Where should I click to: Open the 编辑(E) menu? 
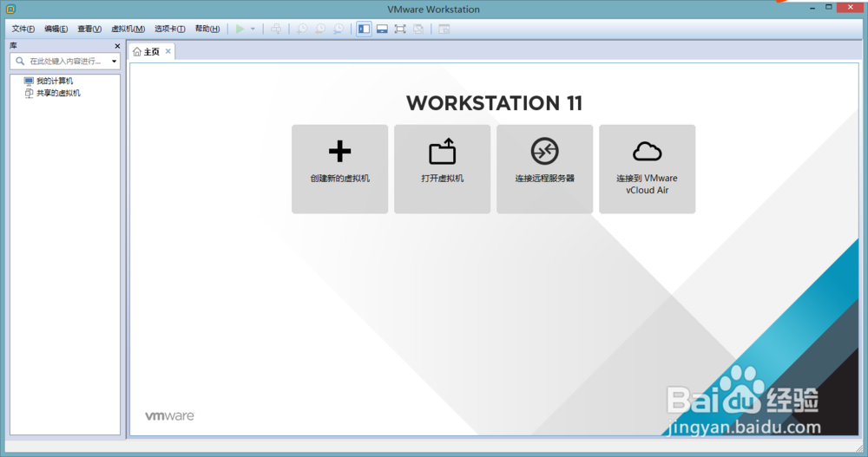click(56, 29)
